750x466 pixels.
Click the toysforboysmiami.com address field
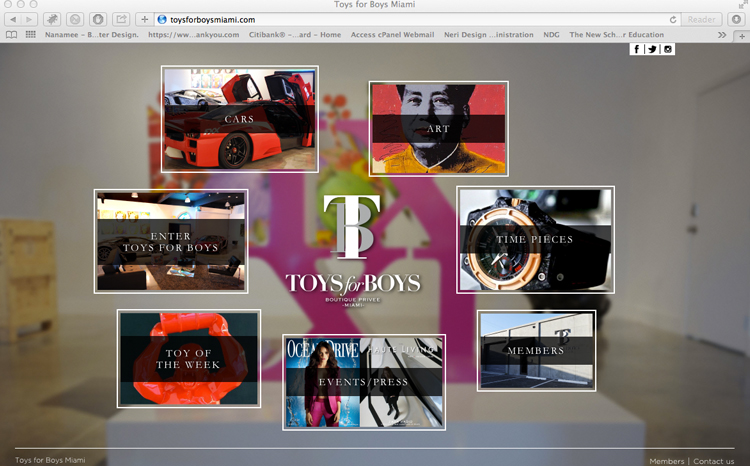(416, 20)
